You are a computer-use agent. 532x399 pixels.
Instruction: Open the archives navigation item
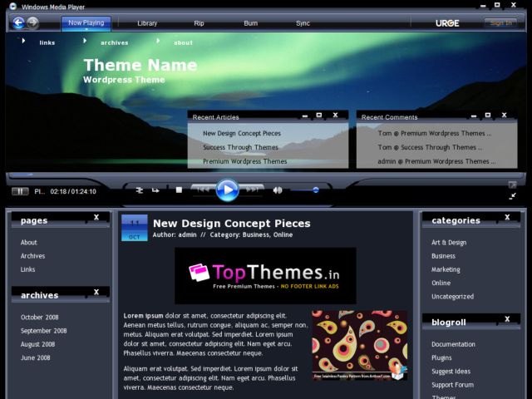115,42
